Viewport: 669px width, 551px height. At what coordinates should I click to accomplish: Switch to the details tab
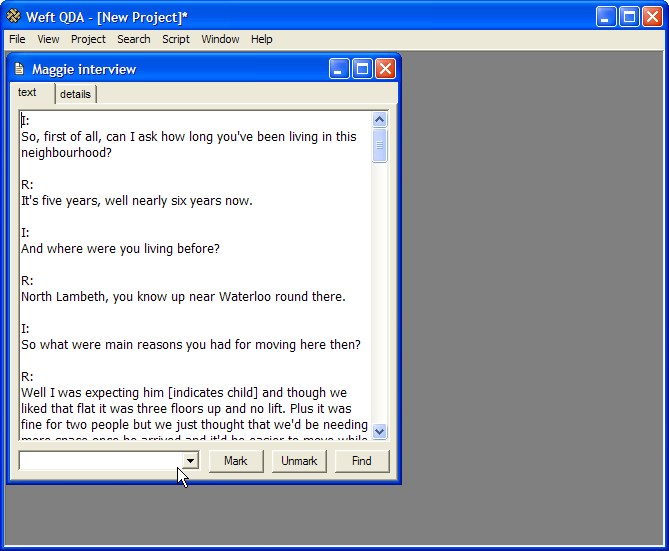pos(75,94)
